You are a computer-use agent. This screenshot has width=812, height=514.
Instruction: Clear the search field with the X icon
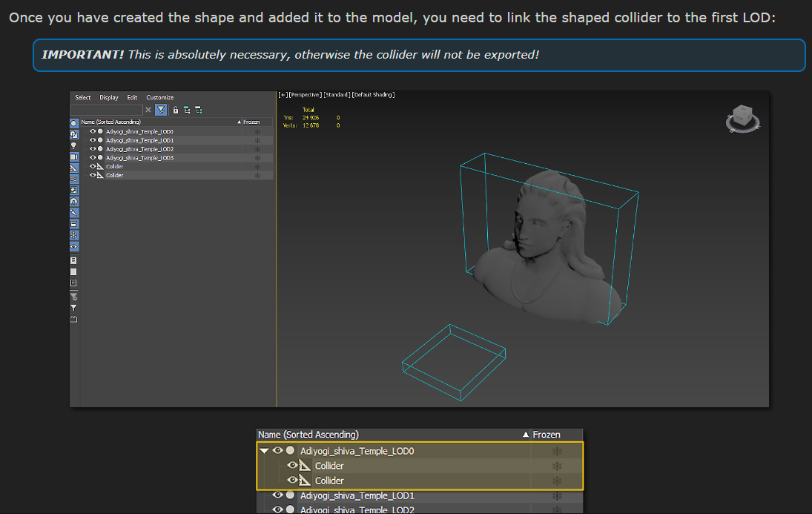click(x=148, y=110)
